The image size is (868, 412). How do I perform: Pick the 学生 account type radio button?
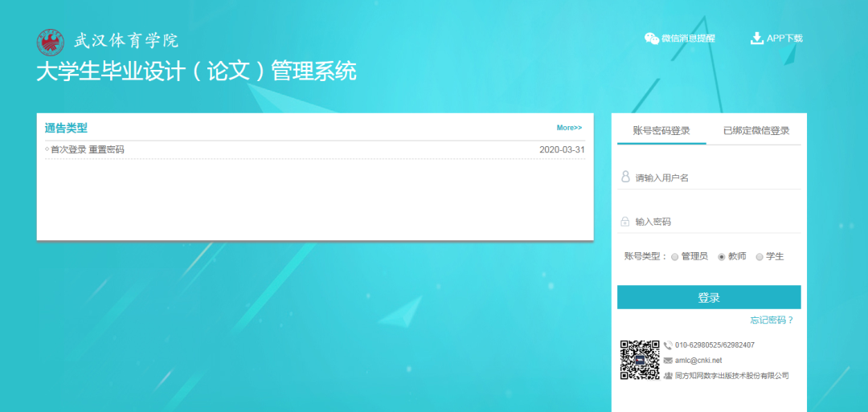(759, 257)
